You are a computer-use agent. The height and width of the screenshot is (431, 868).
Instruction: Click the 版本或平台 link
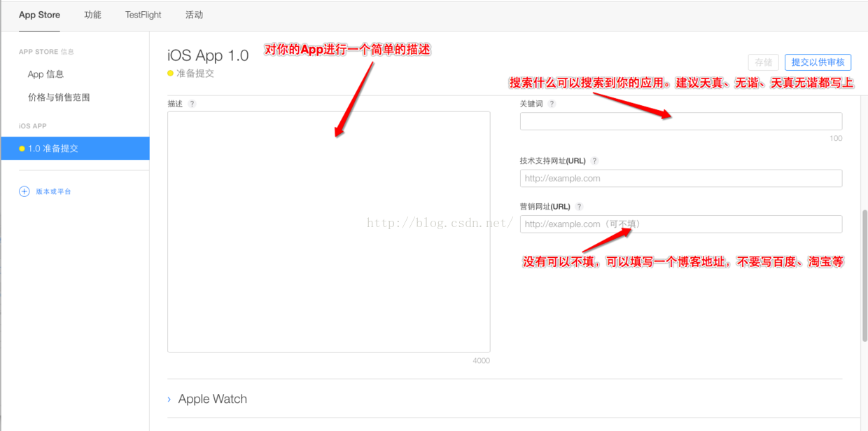tap(53, 191)
